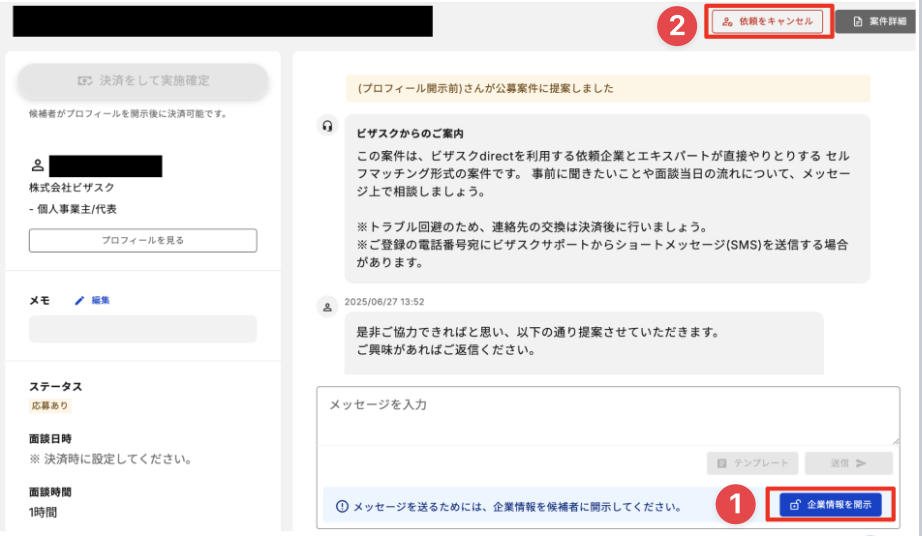Click the 決済をして実施確定 button
The height and width of the screenshot is (536, 922).
click(143, 81)
